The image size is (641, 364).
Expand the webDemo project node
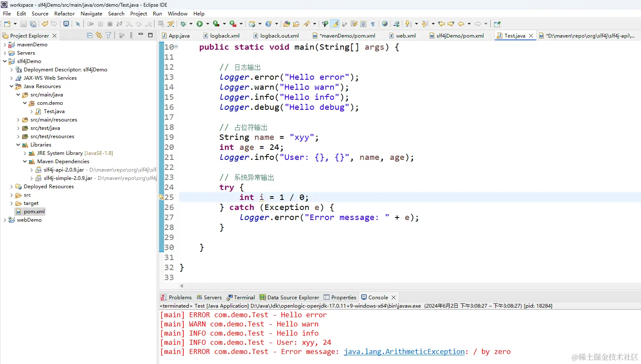[5, 220]
